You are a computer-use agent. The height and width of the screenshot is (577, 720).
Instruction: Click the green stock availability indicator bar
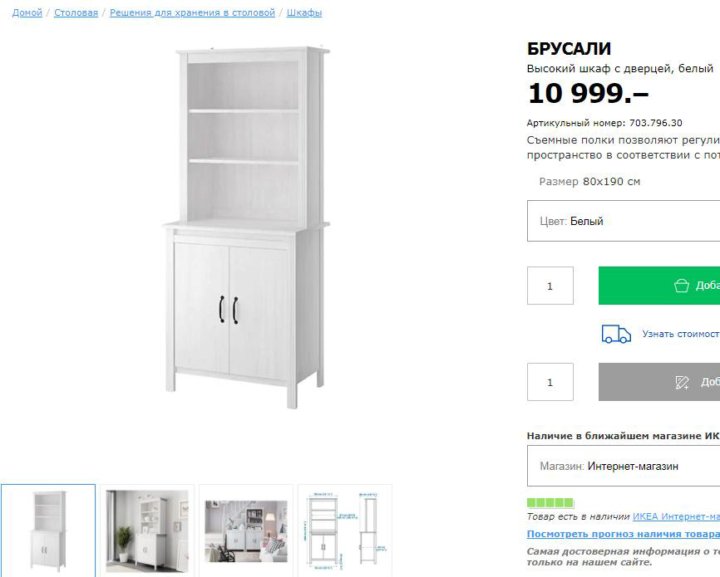click(x=550, y=503)
